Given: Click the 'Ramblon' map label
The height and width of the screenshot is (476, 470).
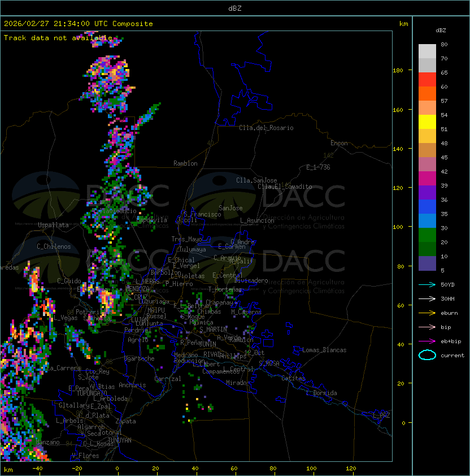Looking at the screenshot, I should pos(185,163).
